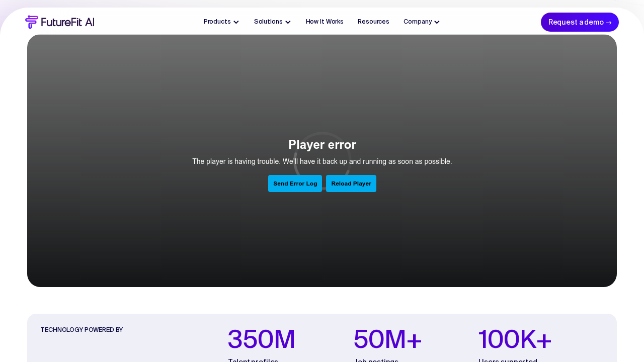Click the 100K+ users supported stat
This screenshot has width=644, height=362.
click(x=515, y=339)
